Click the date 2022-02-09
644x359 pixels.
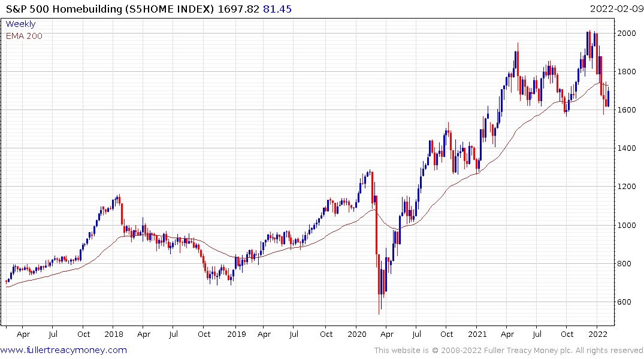[x=616, y=9]
